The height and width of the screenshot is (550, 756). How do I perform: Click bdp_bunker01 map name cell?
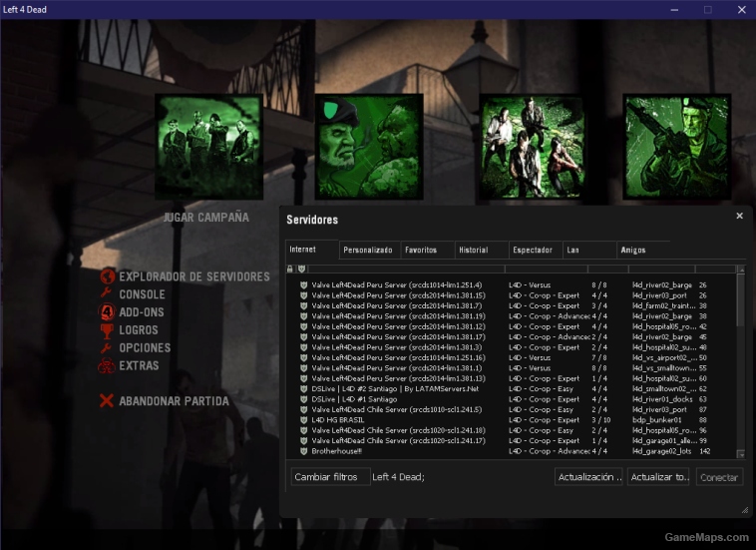pyautogui.click(x=656, y=419)
